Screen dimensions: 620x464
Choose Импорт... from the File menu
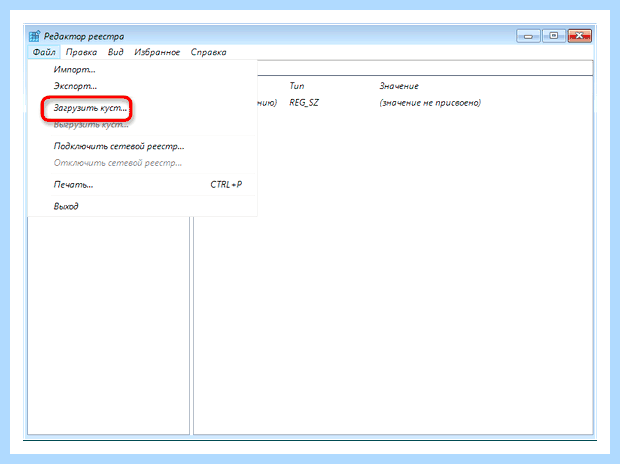(142, 70)
